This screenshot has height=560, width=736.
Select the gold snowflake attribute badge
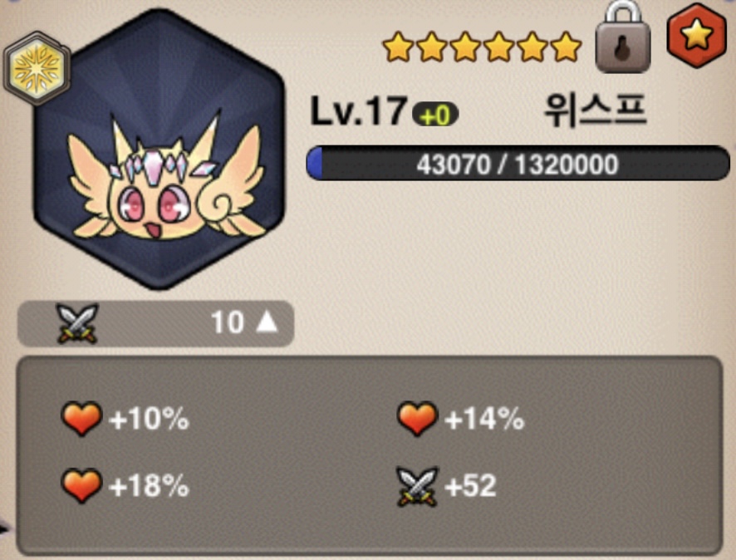37,68
